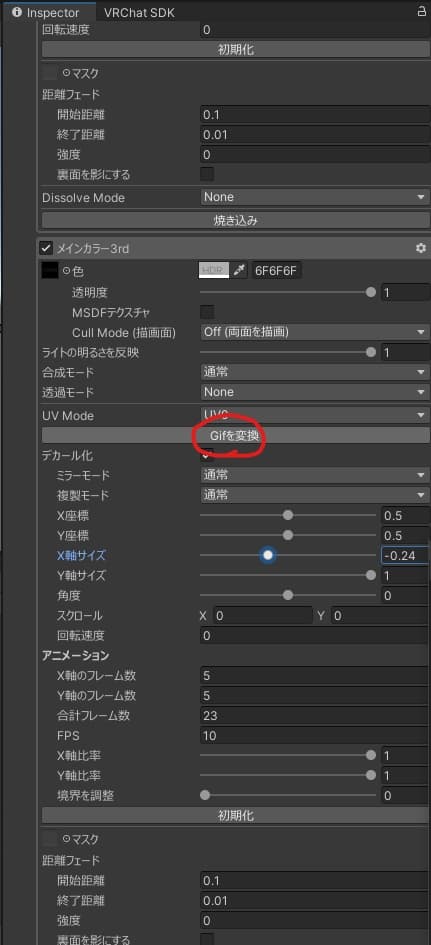The image size is (431, 945).
Task: Click the Y座標 value field
Action: tap(405, 536)
